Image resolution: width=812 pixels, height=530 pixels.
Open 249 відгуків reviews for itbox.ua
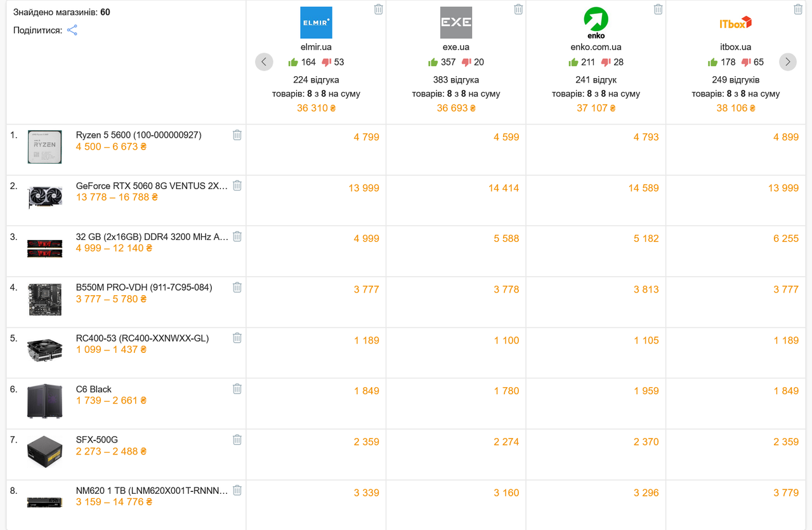pyautogui.click(x=736, y=80)
